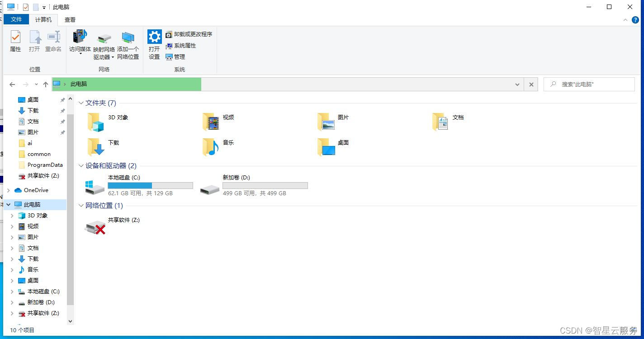Open the recent locations dropdown arrow
This screenshot has height=339, width=644.
click(x=36, y=85)
